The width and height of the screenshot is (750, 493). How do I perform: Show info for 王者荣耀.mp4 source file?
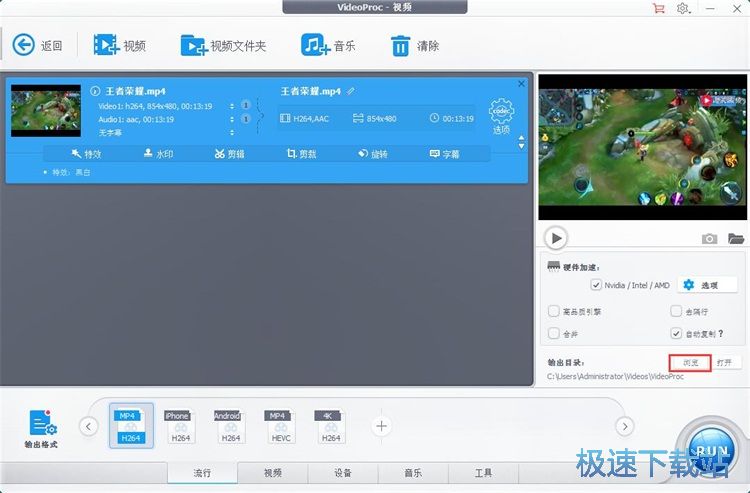point(95,91)
